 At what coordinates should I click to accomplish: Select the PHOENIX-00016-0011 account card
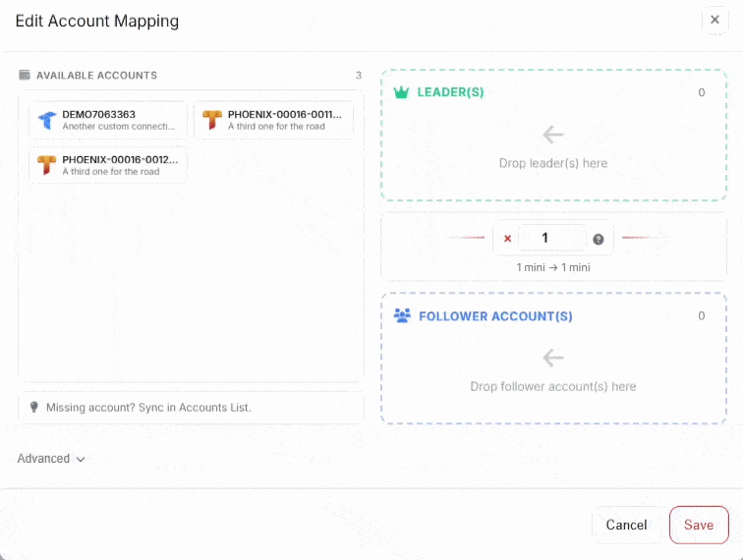pos(273,120)
